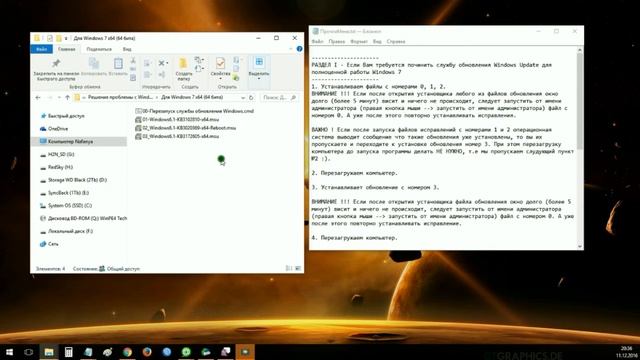
Task: Click the Paste clipboard icon in ribbon
Action: coord(118,63)
